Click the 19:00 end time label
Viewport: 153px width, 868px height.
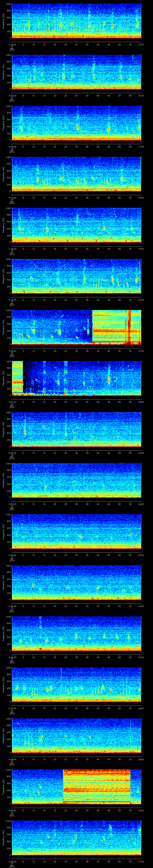141,249
